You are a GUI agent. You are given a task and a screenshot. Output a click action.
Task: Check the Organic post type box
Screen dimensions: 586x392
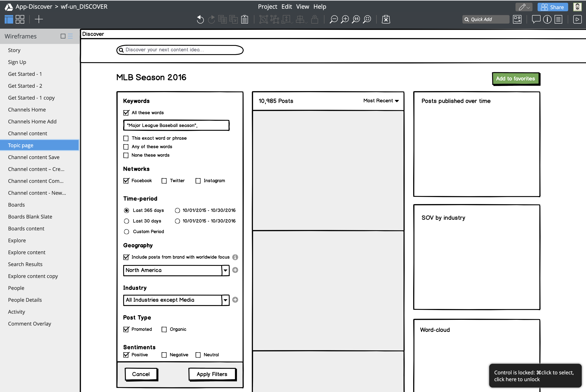pos(164,330)
